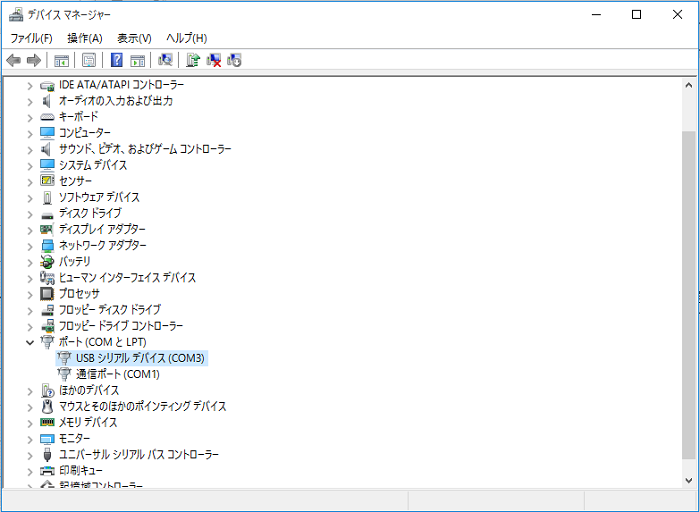Open the 操作(A) menu
The image size is (700, 512).
[x=84, y=38]
